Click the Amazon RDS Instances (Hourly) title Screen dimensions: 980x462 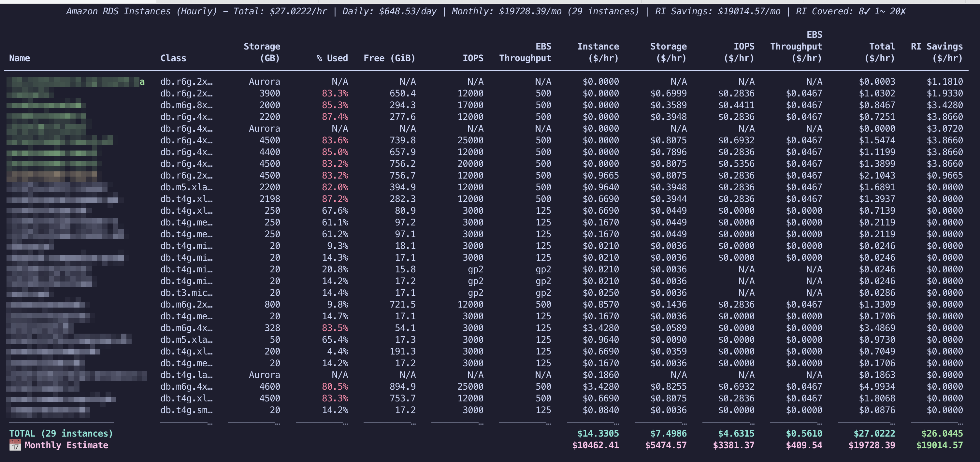[x=141, y=11]
